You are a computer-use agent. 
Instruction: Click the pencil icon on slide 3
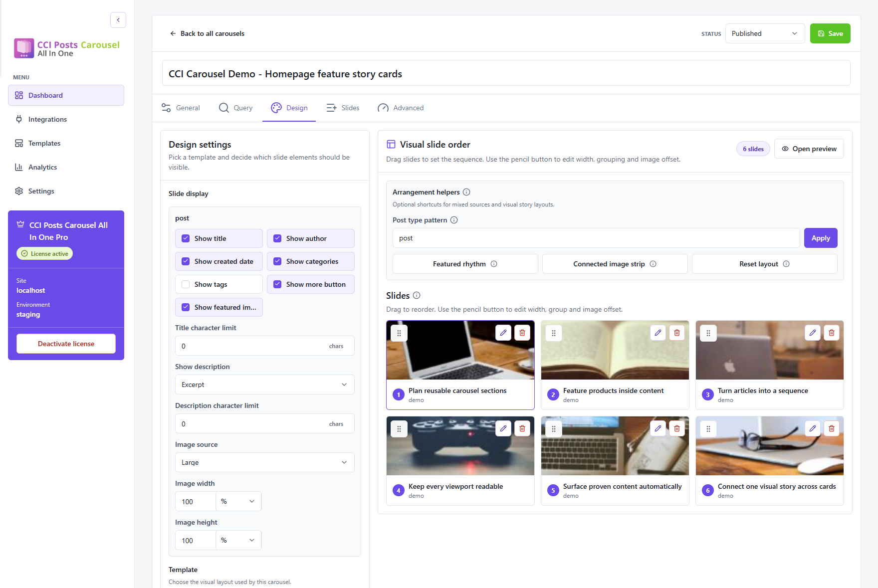pos(813,333)
